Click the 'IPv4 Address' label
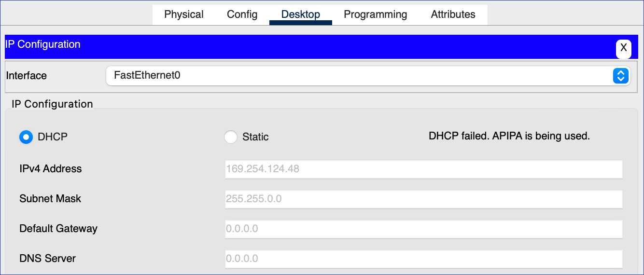644x275 pixels. (51, 169)
